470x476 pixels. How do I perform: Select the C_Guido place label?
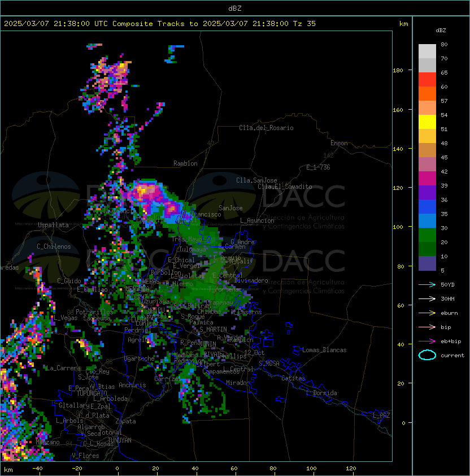pos(69,281)
